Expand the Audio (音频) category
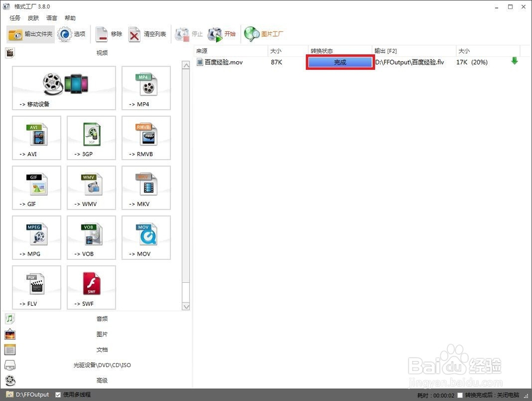 pos(97,318)
